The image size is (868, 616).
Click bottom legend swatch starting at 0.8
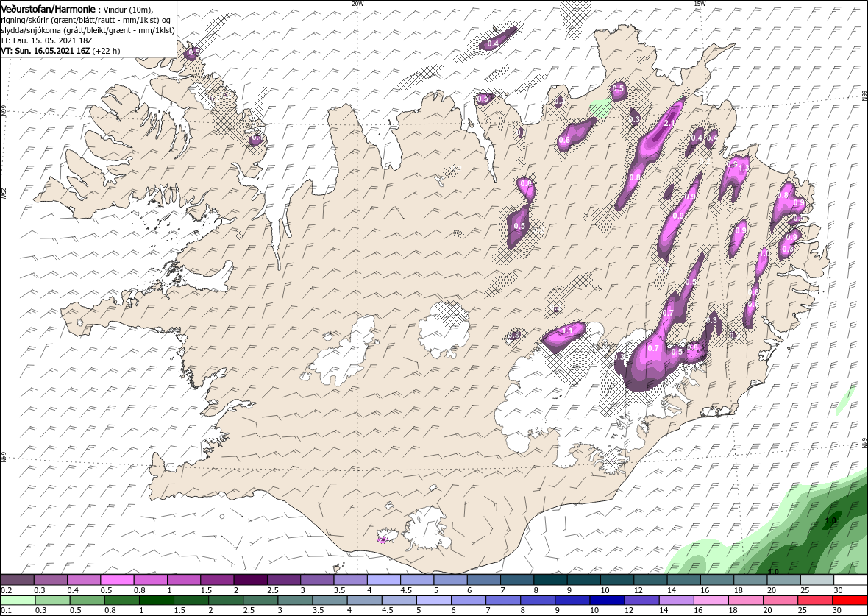coord(121,601)
